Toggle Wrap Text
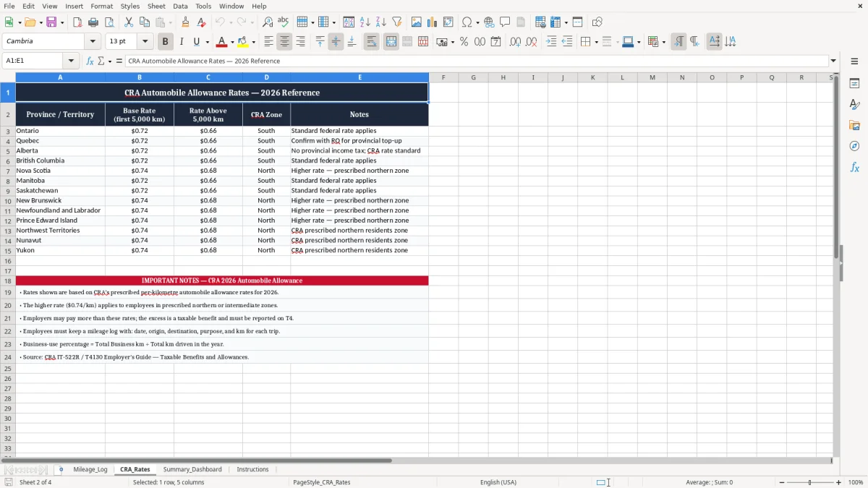Image resolution: width=868 pixels, height=488 pixels. pyautogui.click(x=372, y=42)
